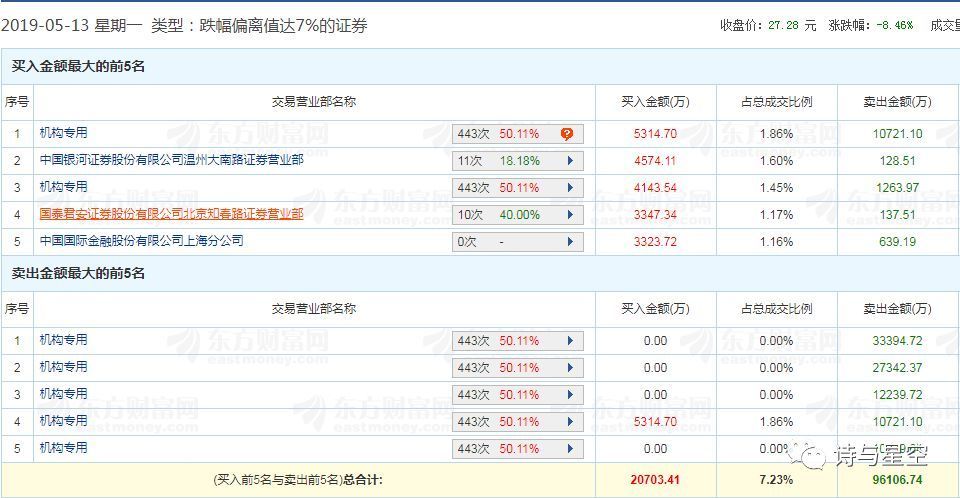Open the 国泰君安证券北京知春路证券营业部 link
The image size is (960, 498).
(x=171, y=214)
